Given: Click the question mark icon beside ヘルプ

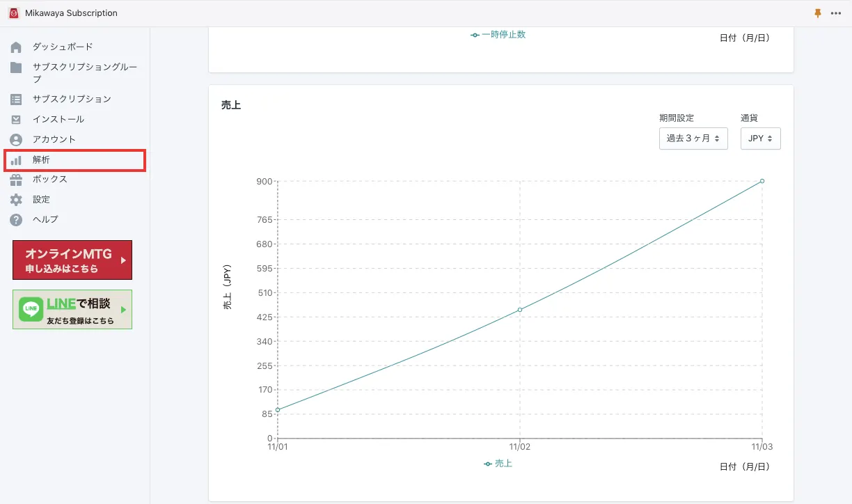Looking at the screenshot, I should (x=16, y=220).
